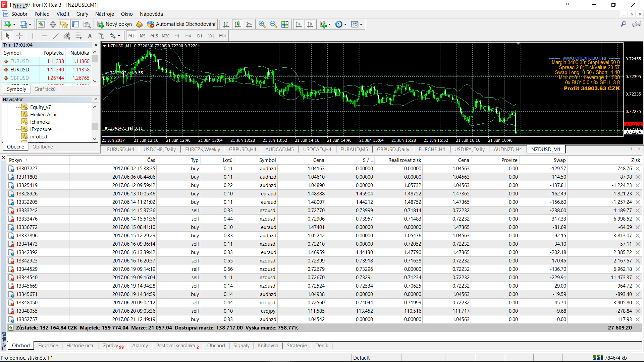This screenshot has width=644, height=362.
Task: Select the H4 timeframe
Action: click(x=188, y=36)
